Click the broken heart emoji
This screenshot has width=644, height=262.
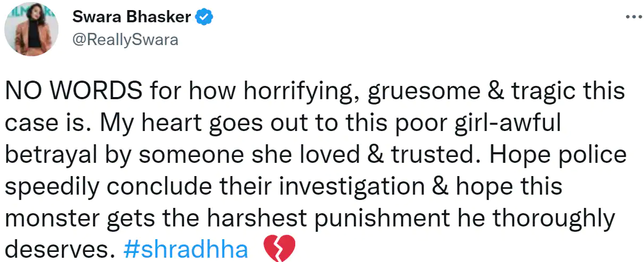(278, 249)
